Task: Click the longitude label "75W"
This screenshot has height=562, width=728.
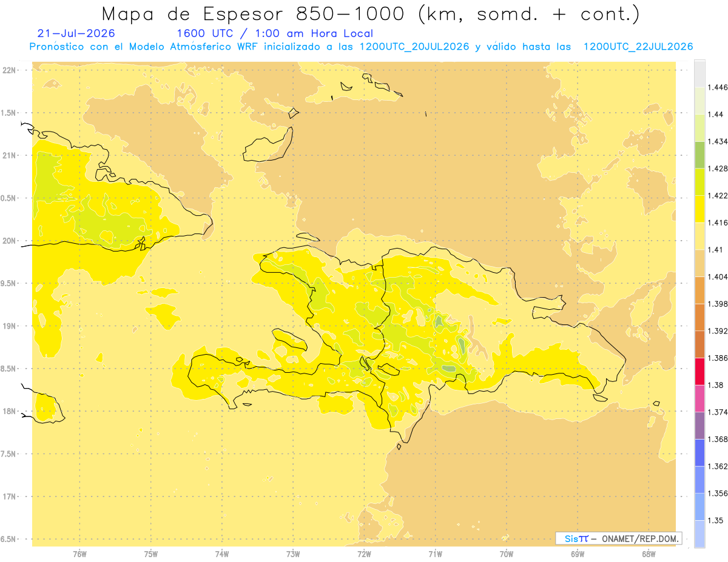Action: pos(151,554)
